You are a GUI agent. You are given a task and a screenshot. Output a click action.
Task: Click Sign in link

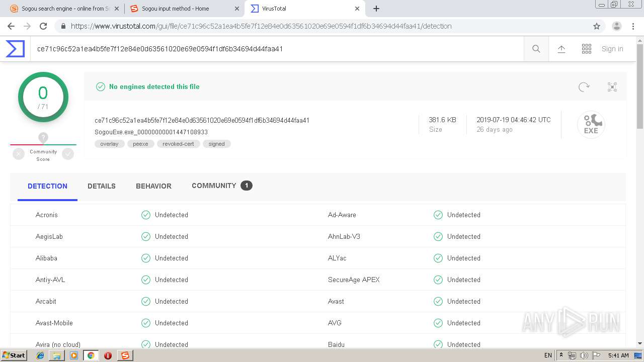tap(612, 49)
